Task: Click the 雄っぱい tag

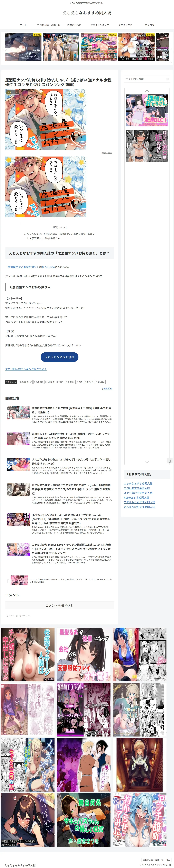Action: [x=100, y=382]
